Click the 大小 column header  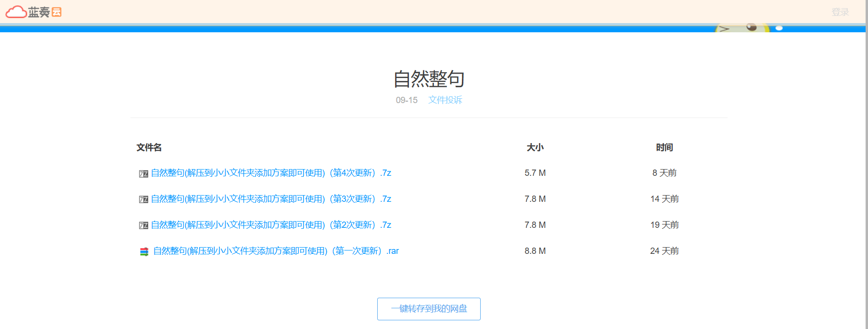pos(535,147)
